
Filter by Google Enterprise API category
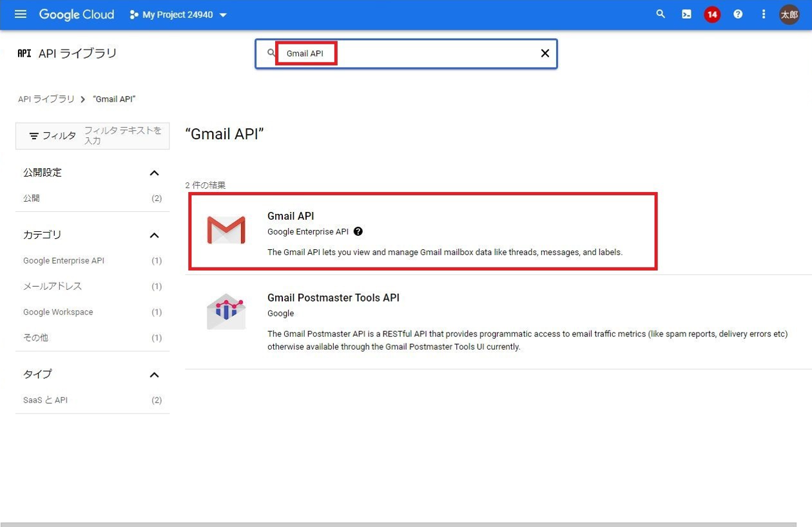[92, 261]
